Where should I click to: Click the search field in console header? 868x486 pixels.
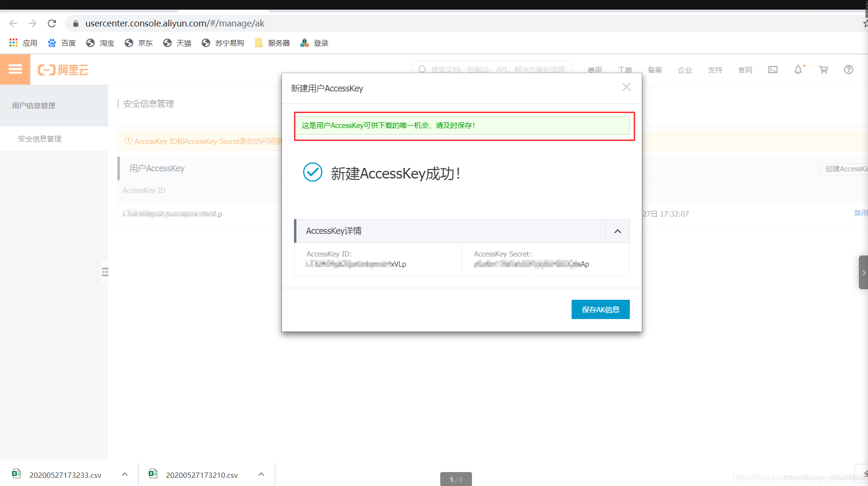[x=492, y=69]
